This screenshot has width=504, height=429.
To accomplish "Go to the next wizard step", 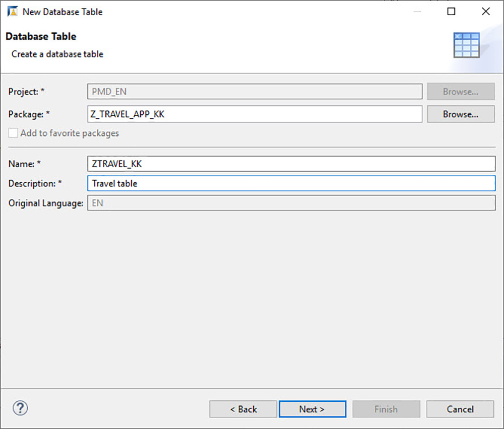I will click(x=312, y=409).
